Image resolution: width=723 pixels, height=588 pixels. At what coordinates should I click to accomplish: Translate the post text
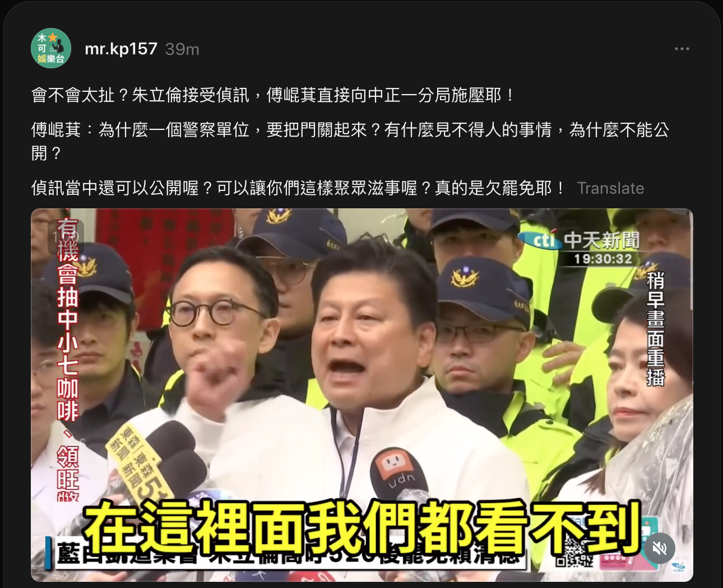pos(610,188)
